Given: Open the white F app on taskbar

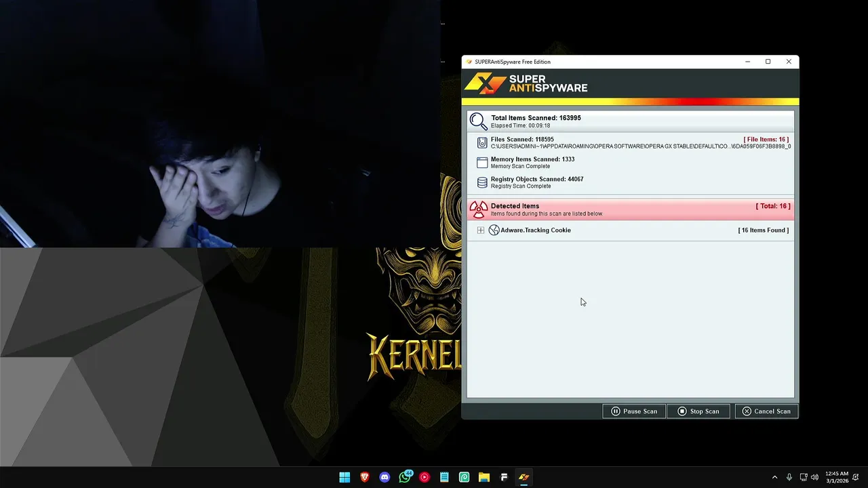Looking at the screenshot, I should tap(504, 477).
